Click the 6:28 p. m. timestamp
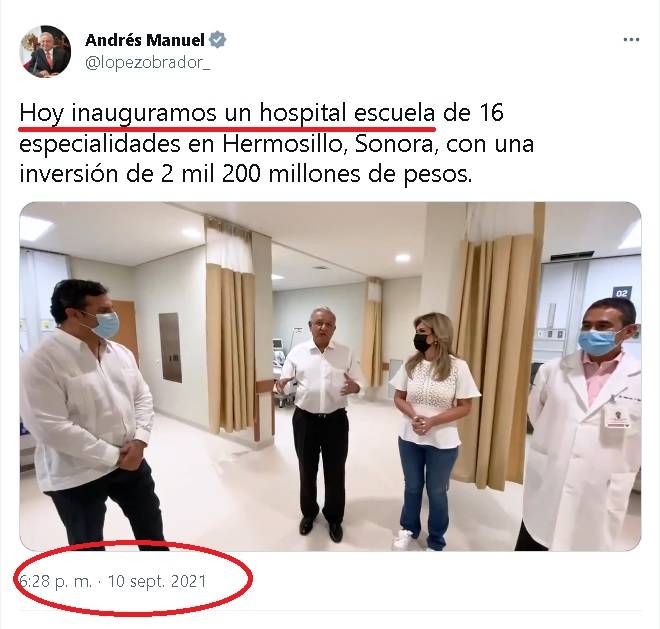Screen dimensions: 660x629 click(55, 581)
